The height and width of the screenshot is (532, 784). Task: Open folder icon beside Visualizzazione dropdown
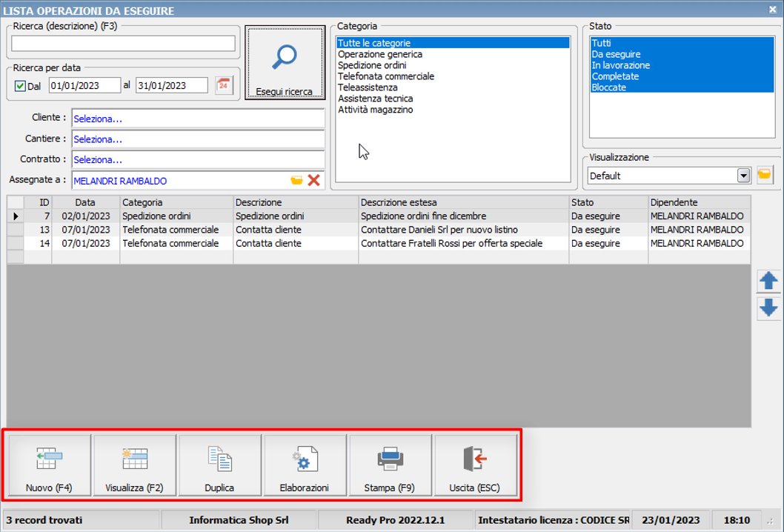pos(764,175)
